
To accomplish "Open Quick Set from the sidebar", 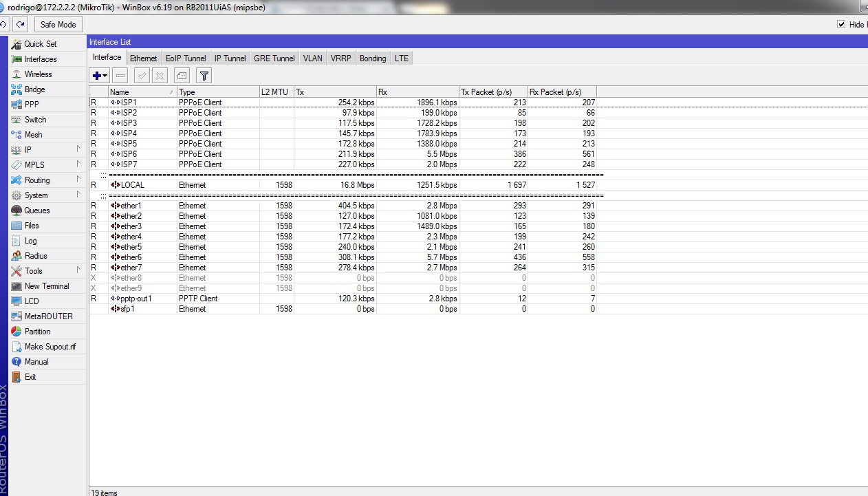I will pos(47,44).
